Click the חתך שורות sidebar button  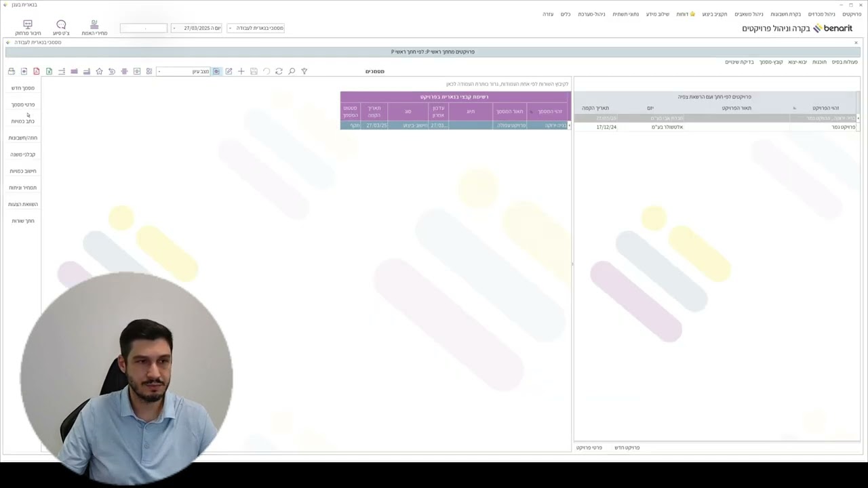coord(22,221)
